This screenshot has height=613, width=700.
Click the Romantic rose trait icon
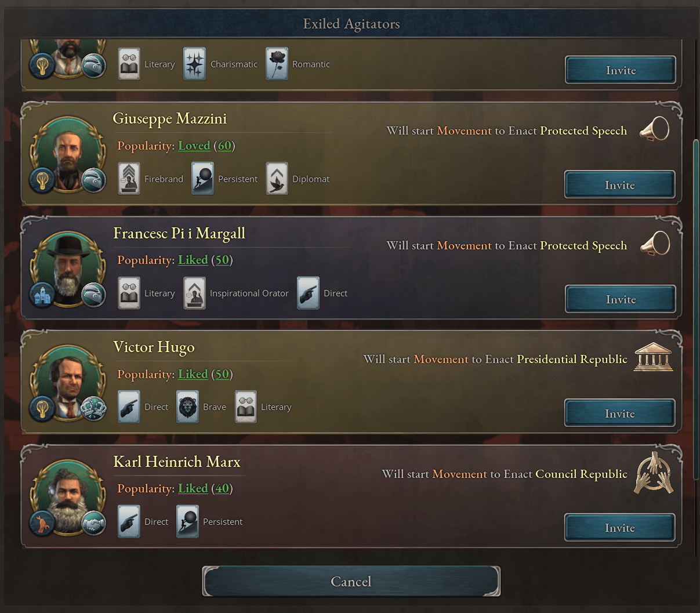point(277,64)
